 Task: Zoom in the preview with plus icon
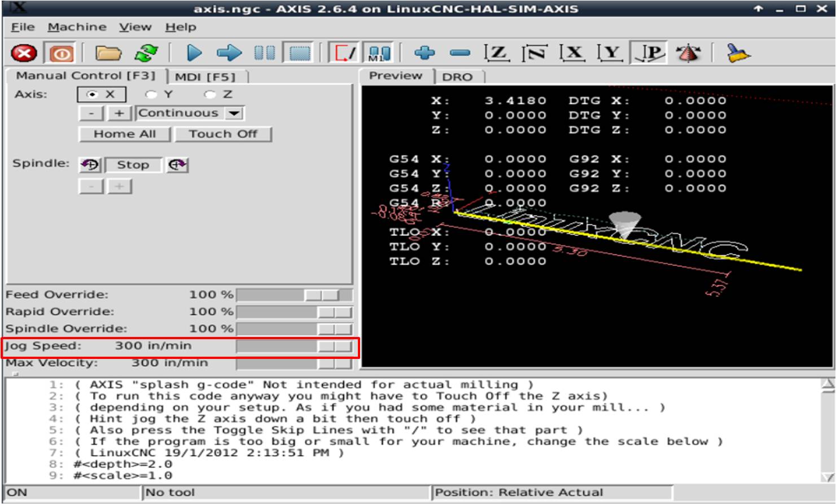pyautogui.click(x=424, y=54)
